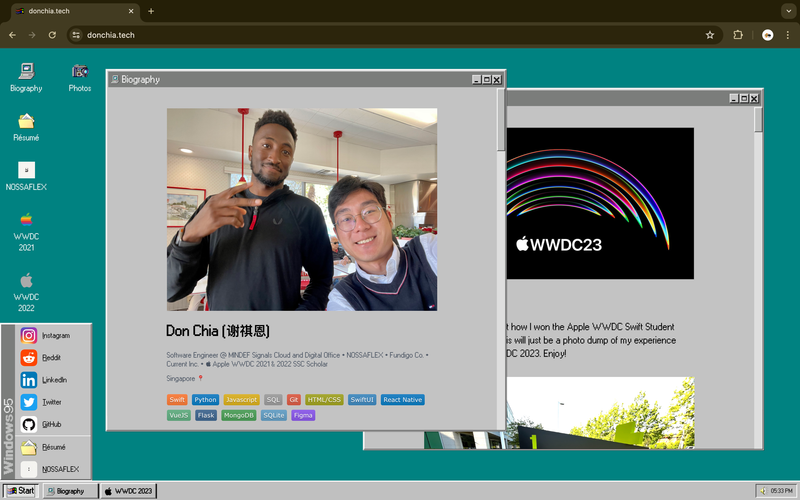Image resolution: width=800 pixels, height=500 pixels.
Task: Open Twitter from the Start menu
Action: tap(53, 402)
